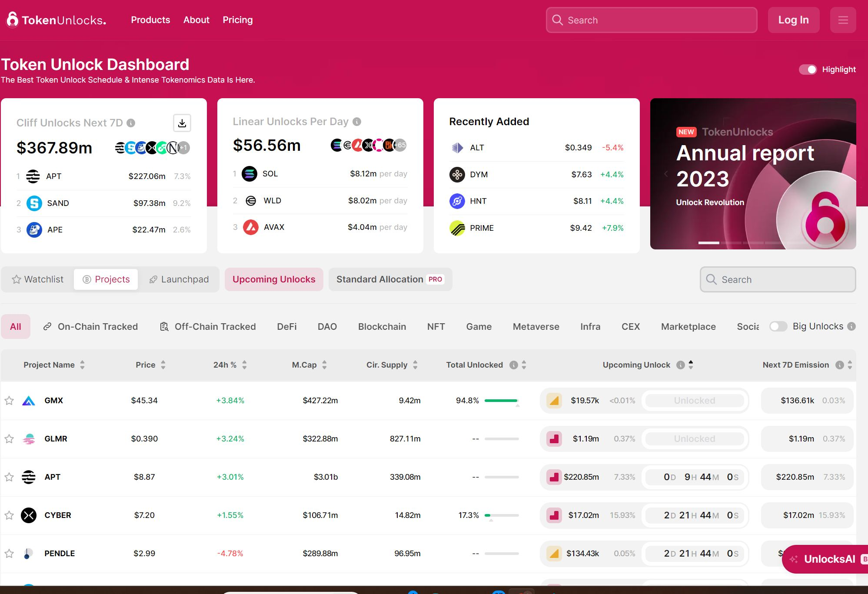Click CYBER total unlocked progress bar

[x=502, y=515]
